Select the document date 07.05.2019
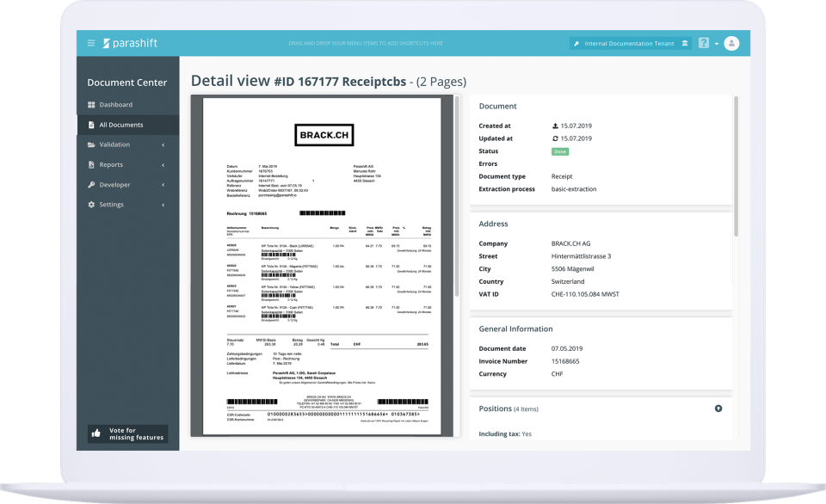The height and width of the screenshot is (504, 826). pos(567,348)
